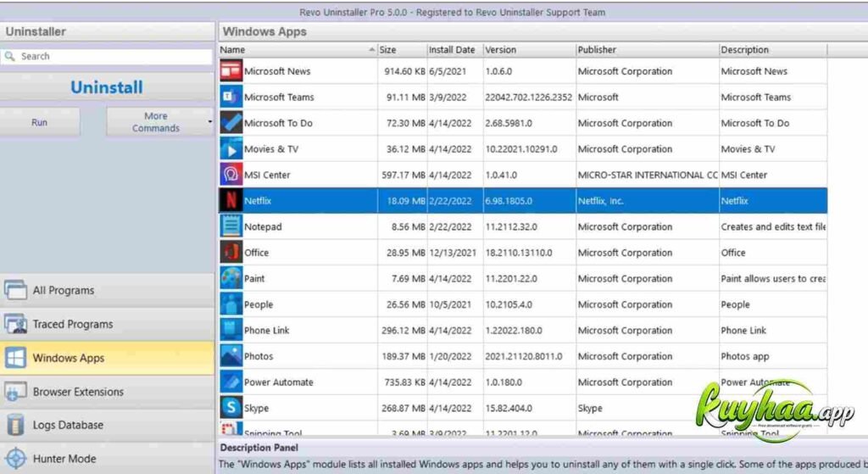Sort list by Install Date column

(455, 50)
